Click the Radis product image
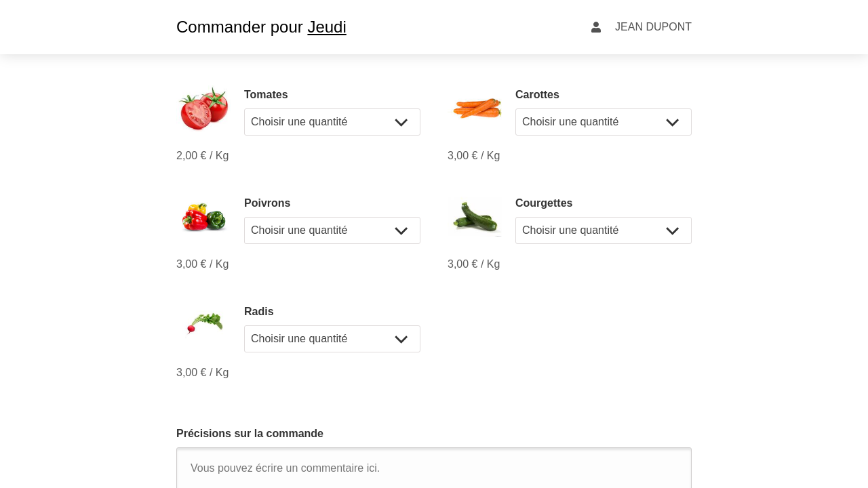868x488 pixels. (x=204, y=323)
